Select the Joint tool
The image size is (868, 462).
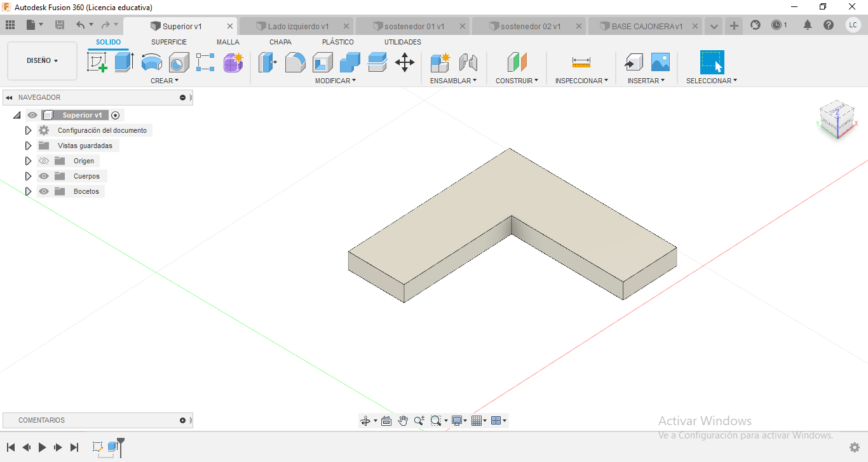point(468,62)
